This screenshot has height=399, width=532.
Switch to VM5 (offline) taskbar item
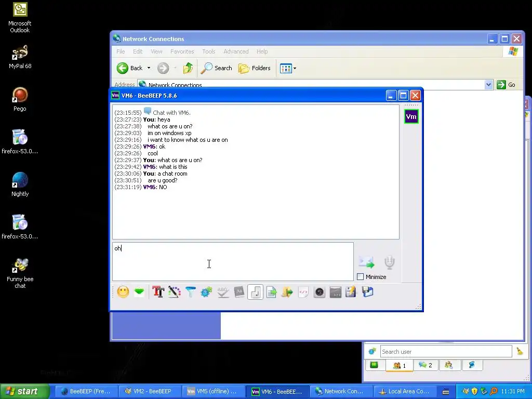(212, 391)
